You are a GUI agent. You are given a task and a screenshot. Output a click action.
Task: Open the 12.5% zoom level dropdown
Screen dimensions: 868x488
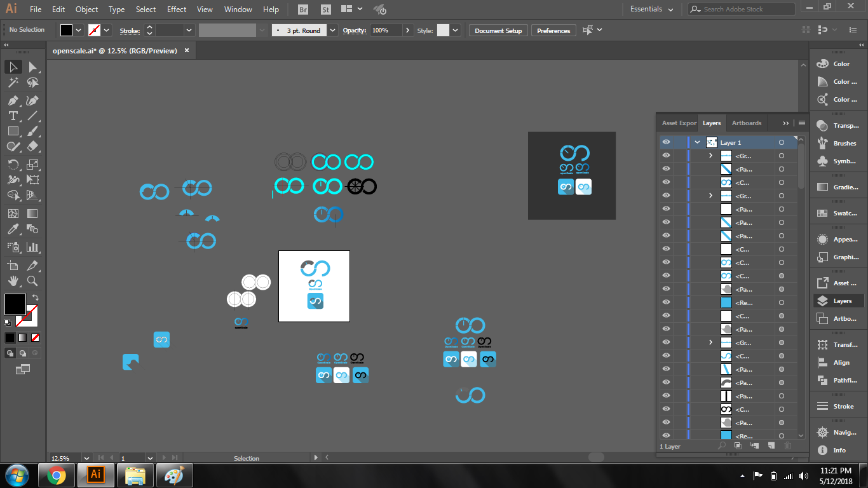click(x=86, y=457)
